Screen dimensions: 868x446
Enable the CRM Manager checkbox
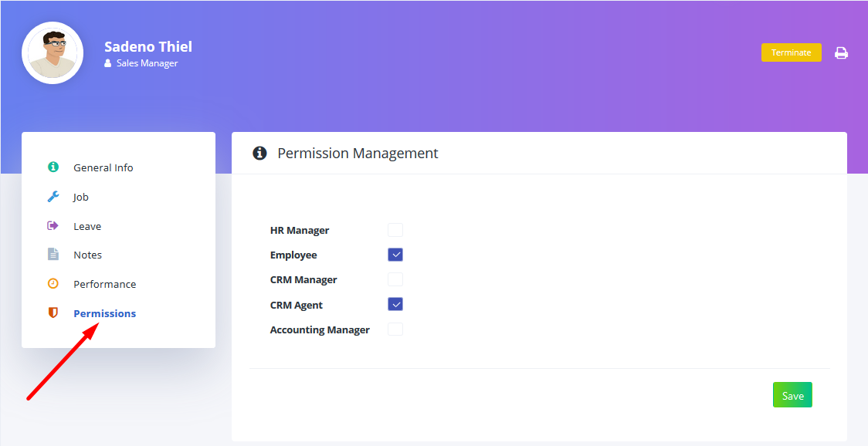click(395, 279)
